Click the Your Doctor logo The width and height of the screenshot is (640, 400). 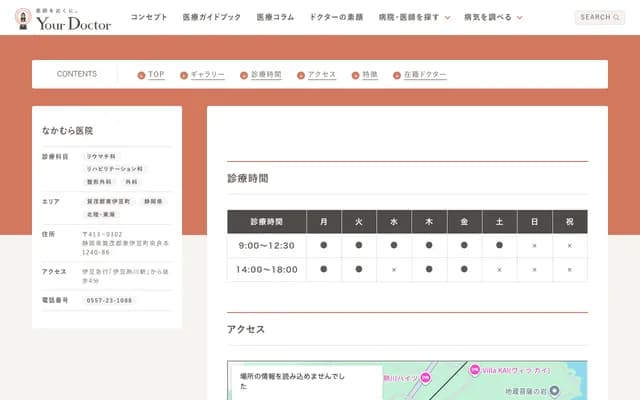coord(62,18)
